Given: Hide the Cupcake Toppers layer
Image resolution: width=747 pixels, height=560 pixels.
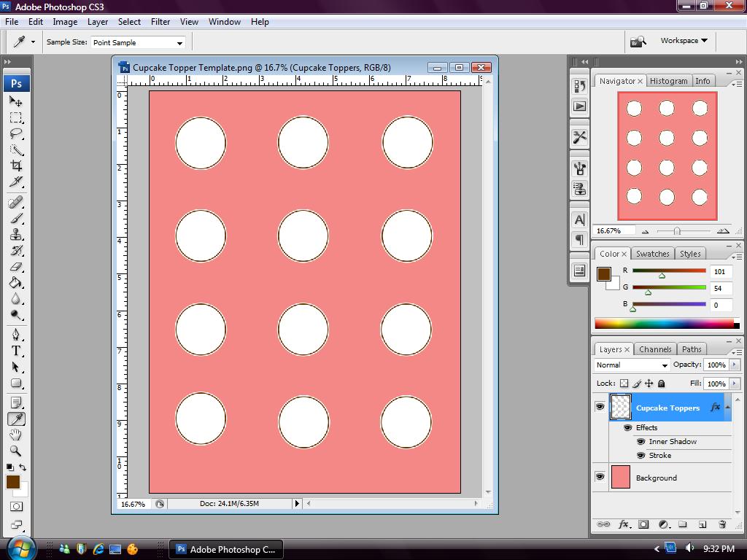Looking at the screenshot, I should [600, 407].
